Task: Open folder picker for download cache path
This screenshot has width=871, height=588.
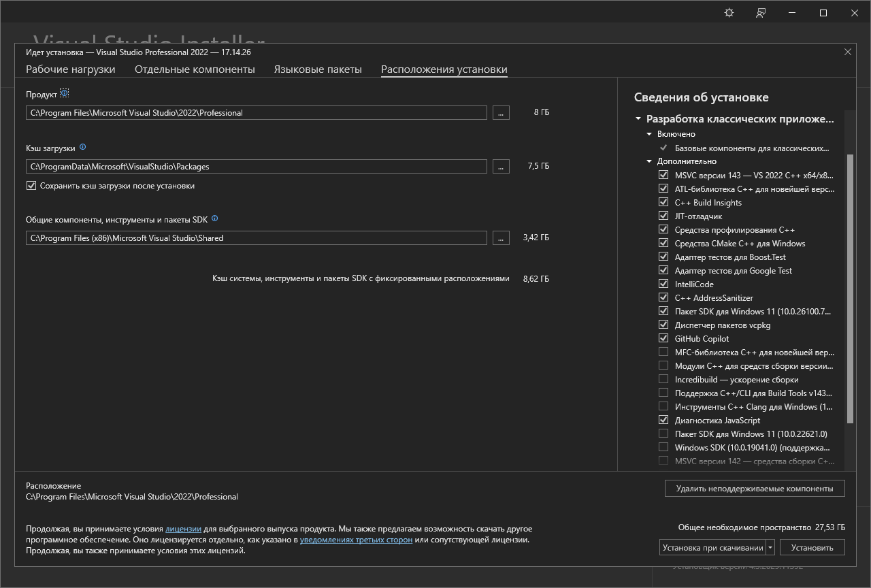Action: click(500, 166)
